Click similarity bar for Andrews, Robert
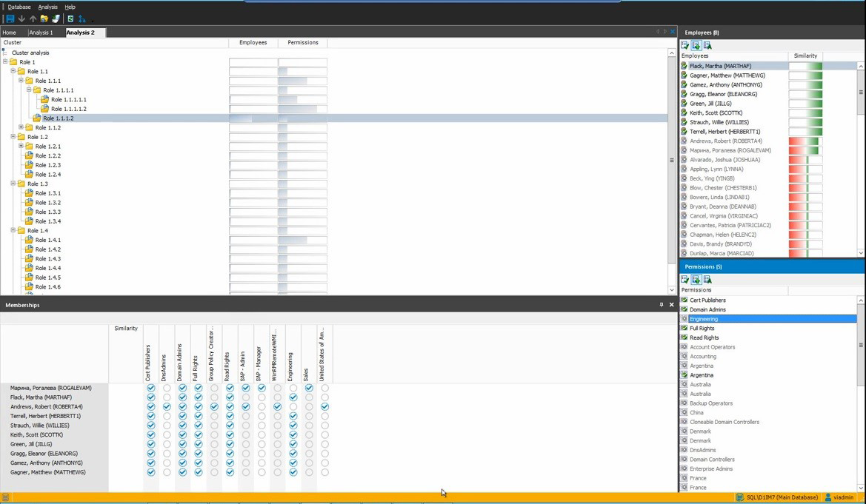The height and width of the screenshot is (504, 866). 805,141
